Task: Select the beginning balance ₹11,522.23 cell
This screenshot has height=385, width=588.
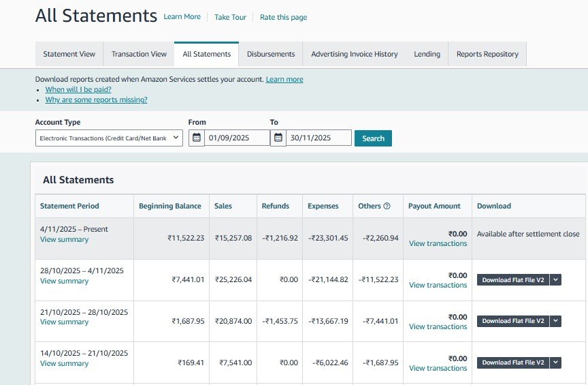Action: tap(186, 238)
